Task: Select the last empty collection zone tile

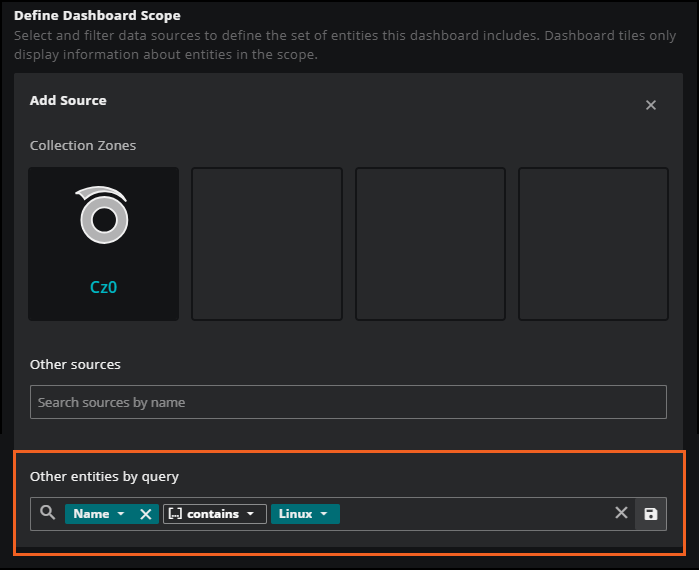Action: click(x=593, y=244)
